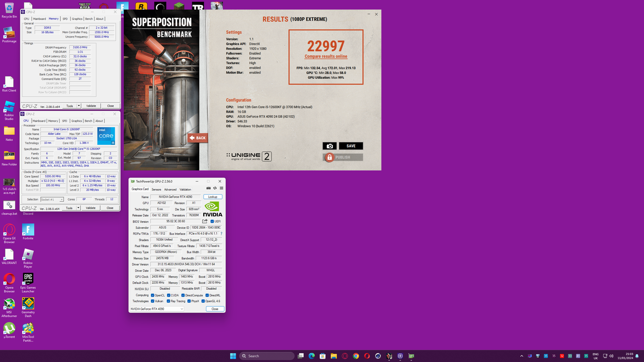Click GPU-Z screenshot camera icon
This screenshot has width=644, height=362.
point(209,188)
